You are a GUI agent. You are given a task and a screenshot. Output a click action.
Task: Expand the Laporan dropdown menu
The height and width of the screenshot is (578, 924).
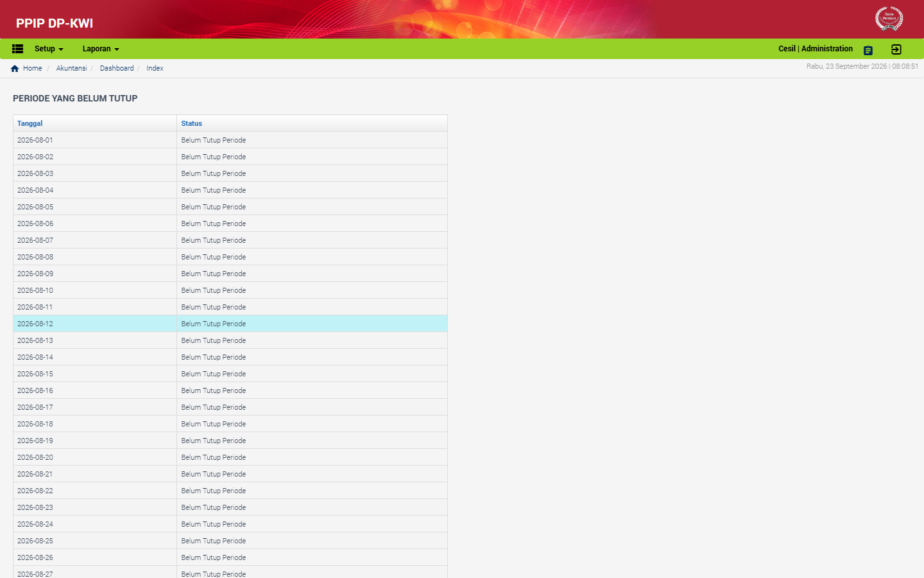point(101,49)
